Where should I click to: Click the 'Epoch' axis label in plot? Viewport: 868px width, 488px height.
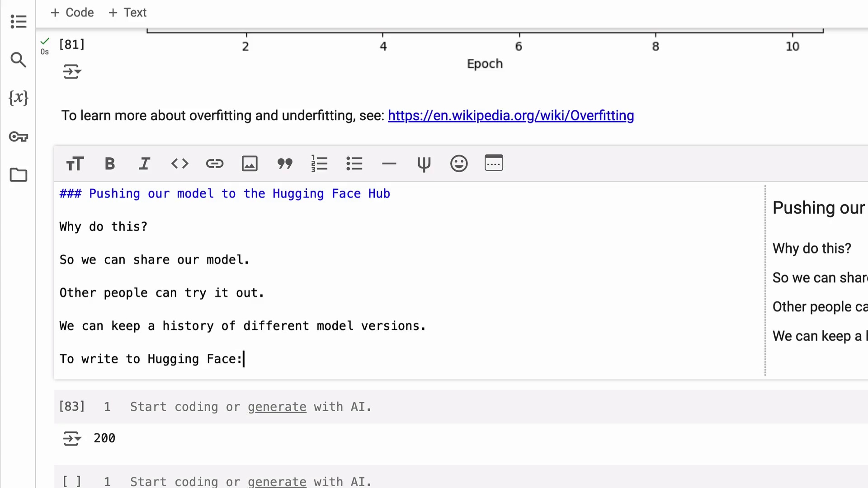coord(485,64)
